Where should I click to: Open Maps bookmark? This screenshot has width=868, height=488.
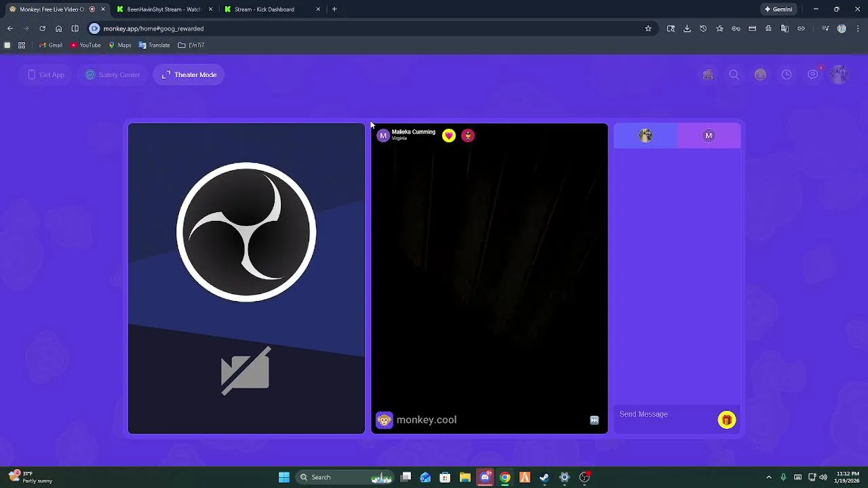coord(119,45)
